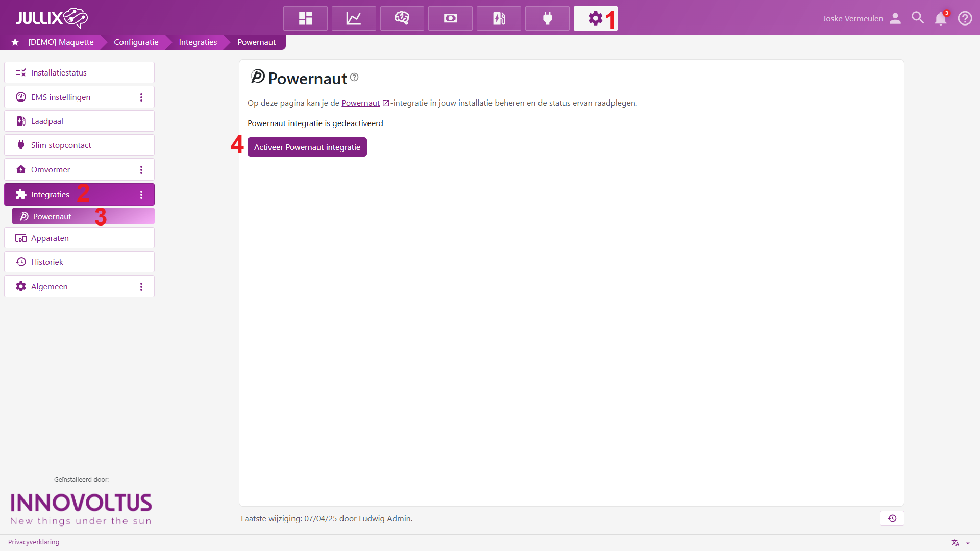Open the line chart view icon
The width and height of the screenshot is (980, 551).
(354, 18)
